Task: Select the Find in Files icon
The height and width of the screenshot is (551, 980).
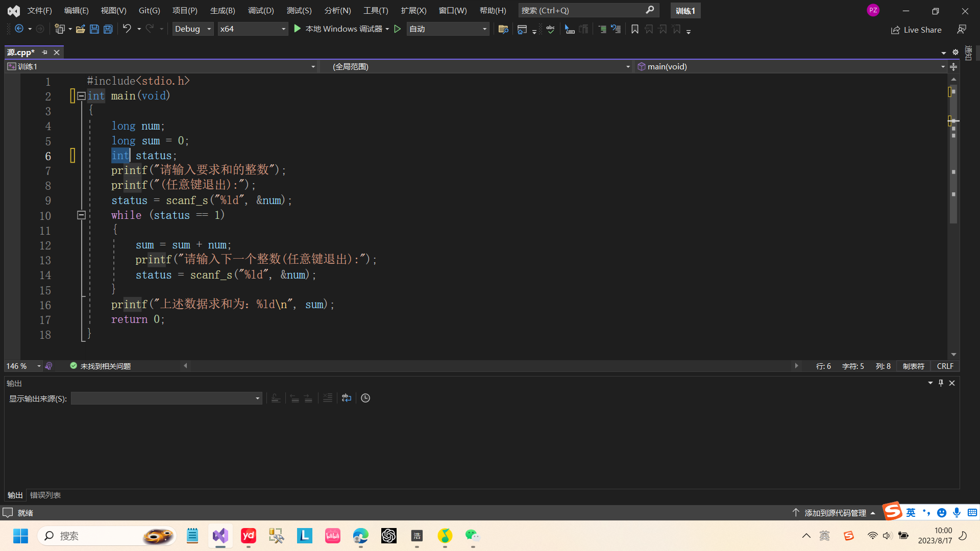Action: coord(503,29)
